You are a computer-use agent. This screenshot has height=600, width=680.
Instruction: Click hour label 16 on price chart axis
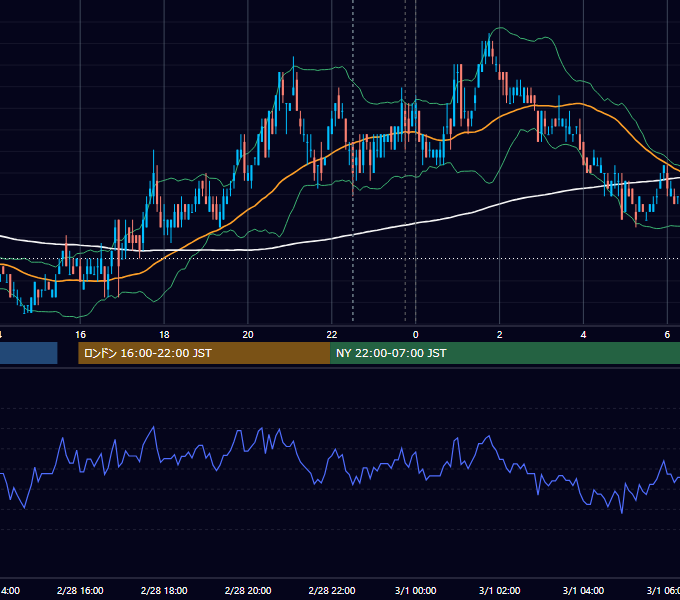tap(80, 335)
